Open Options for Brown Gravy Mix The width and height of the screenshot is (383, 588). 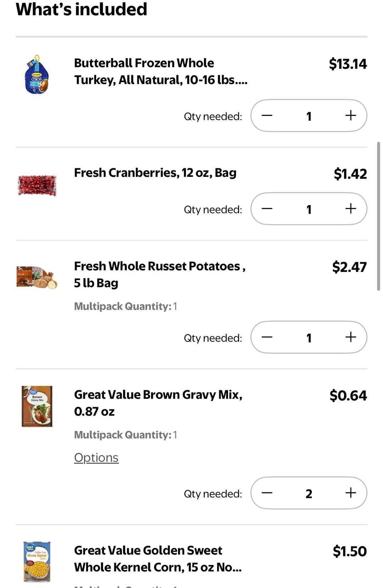96,458
